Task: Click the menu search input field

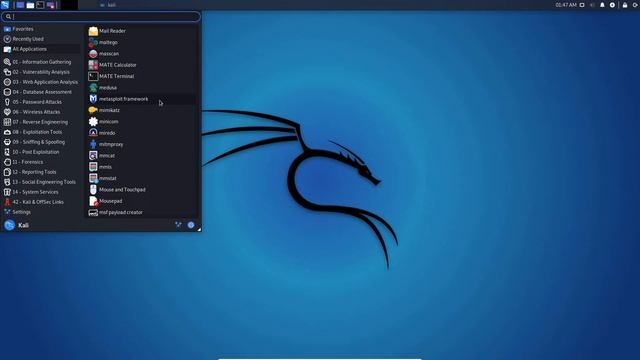Action: coord(101,16)
